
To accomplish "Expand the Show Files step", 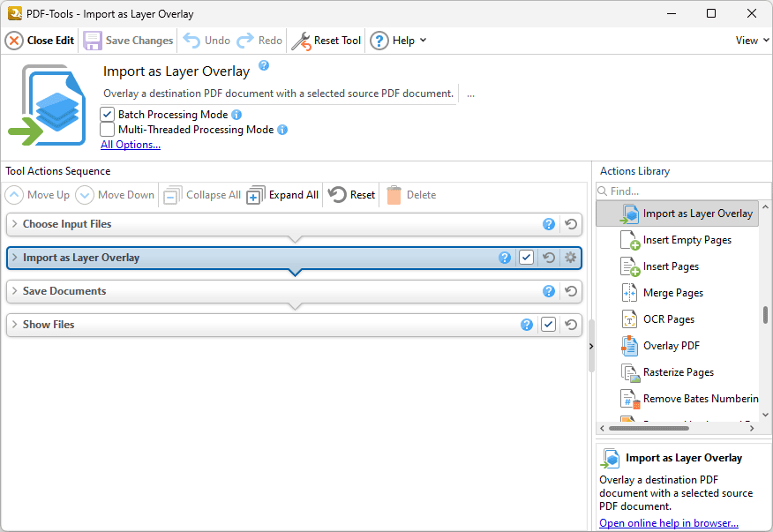I will [x=15, y=325].
